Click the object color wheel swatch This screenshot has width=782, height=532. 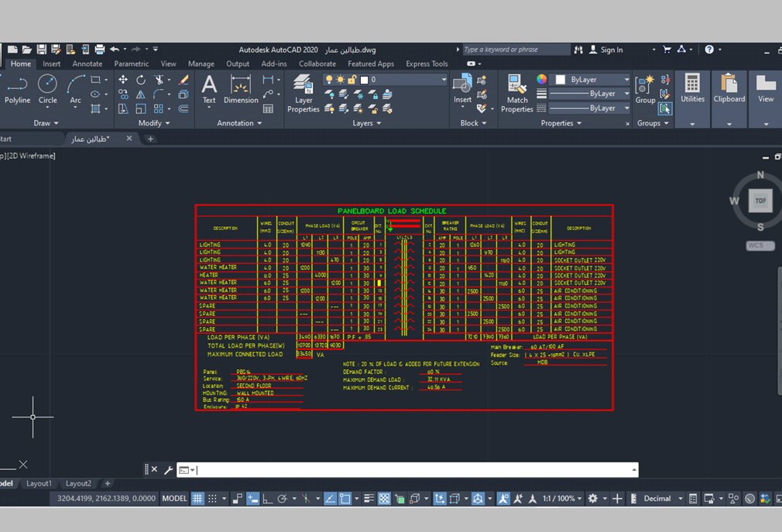pos(541,79)
